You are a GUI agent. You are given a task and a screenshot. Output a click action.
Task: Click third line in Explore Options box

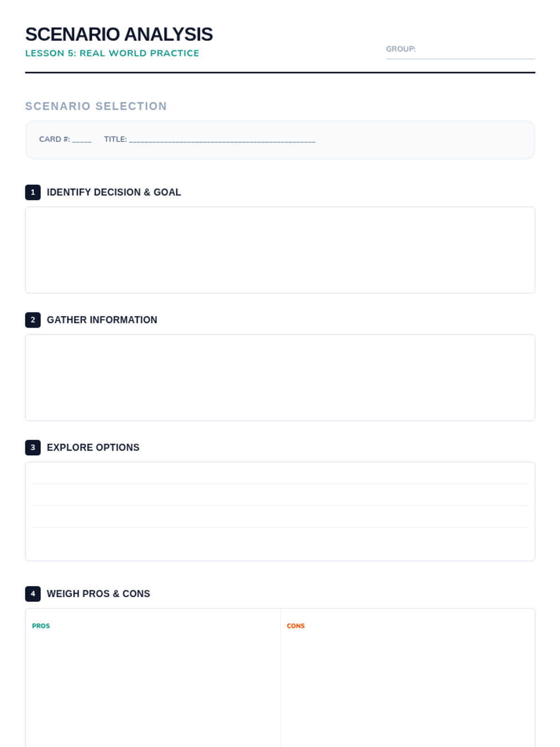point(280,517)
